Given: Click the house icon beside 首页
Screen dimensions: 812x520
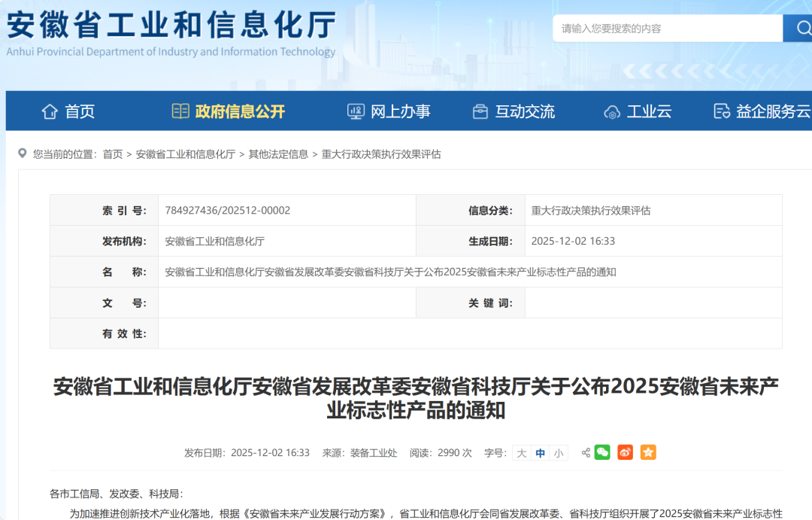Looking at the screenshot, I should (50, 111).
